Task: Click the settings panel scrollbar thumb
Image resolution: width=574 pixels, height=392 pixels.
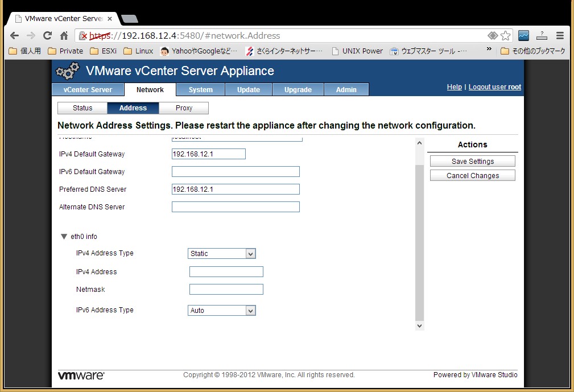Action: click(419, 243)
